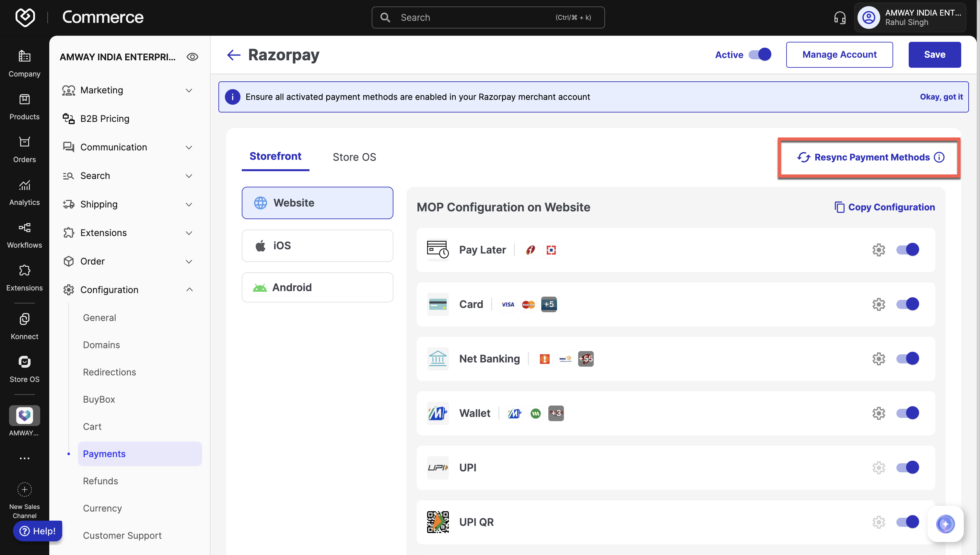This screenshot has height=555, width=980.
Task: Select the iOS platform
Action: [317, 245]
